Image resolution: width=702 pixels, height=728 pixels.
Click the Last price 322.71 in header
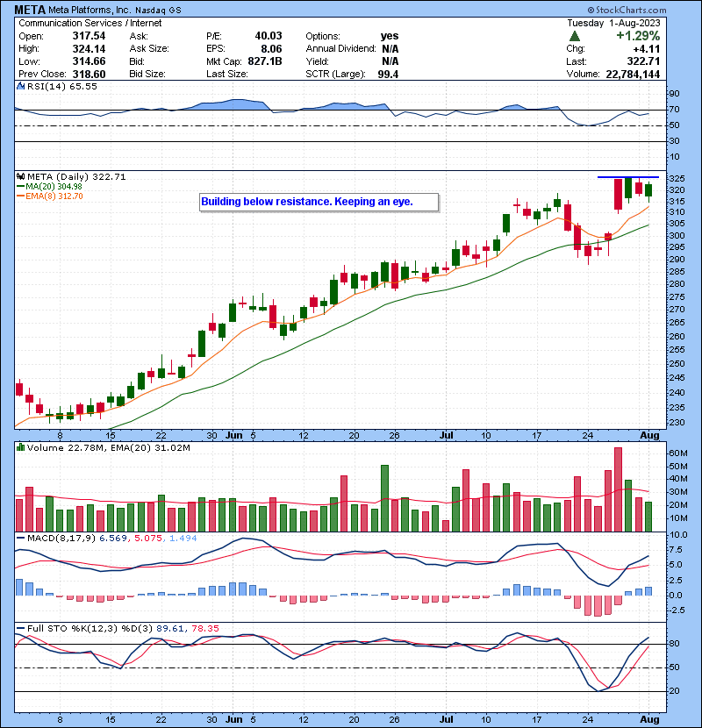(x=643, y=61)
